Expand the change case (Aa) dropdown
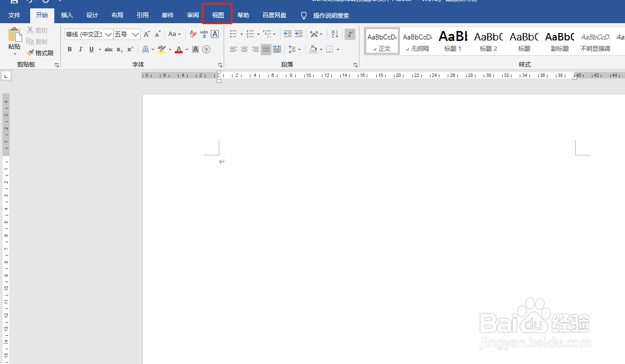The image size is (625, 364). click(180, 35)
